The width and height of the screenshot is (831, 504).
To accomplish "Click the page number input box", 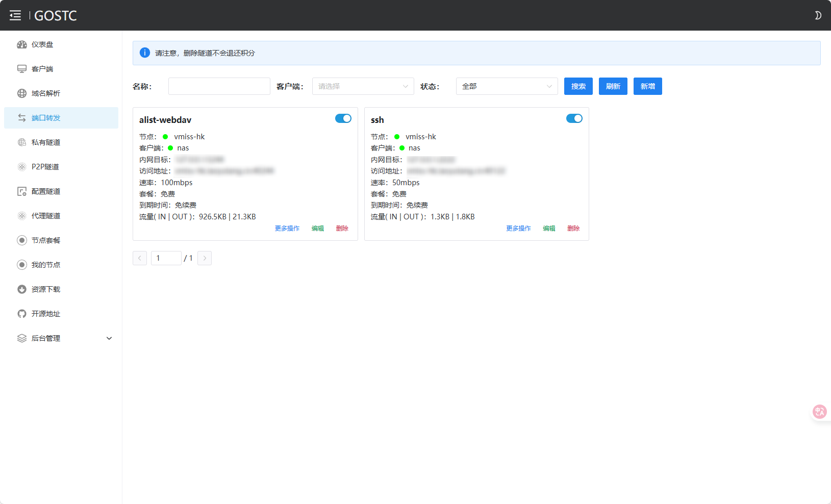I will pyautogui.click(x=166, y=258).
